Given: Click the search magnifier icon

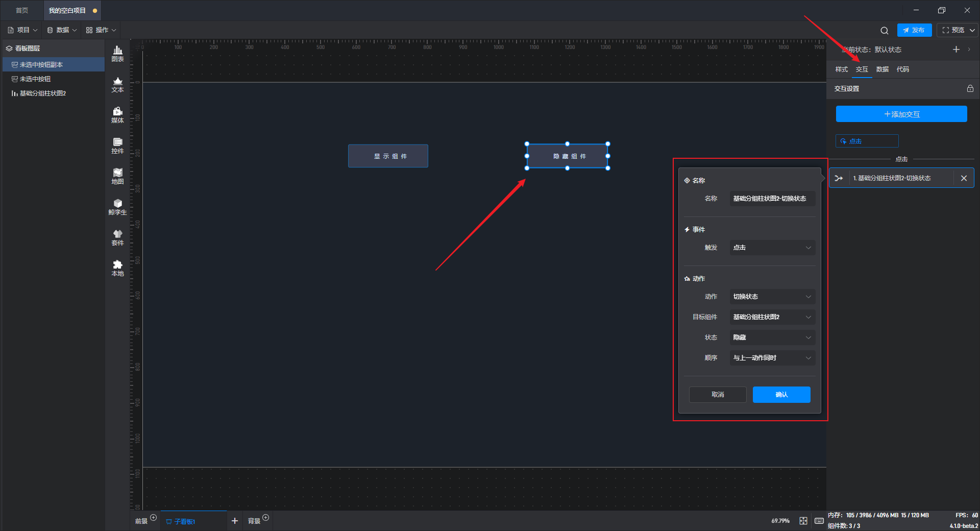Looking at the screenshot, I should point(885,30).
